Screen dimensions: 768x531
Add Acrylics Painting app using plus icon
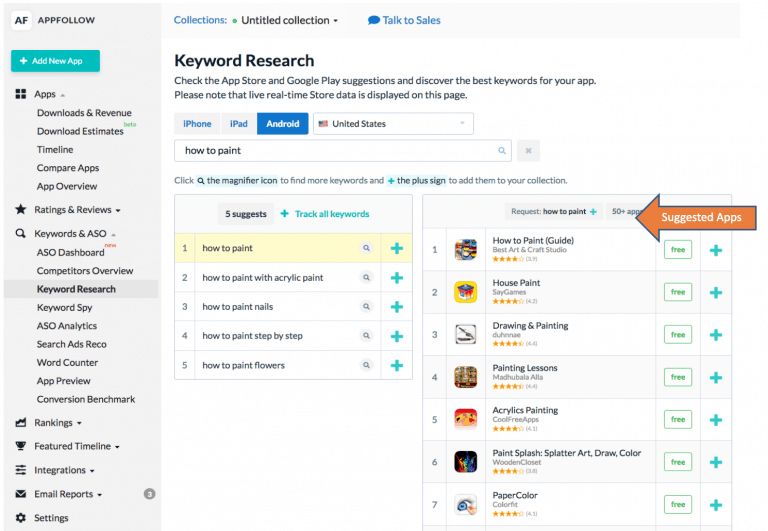(x=715, y=419)
